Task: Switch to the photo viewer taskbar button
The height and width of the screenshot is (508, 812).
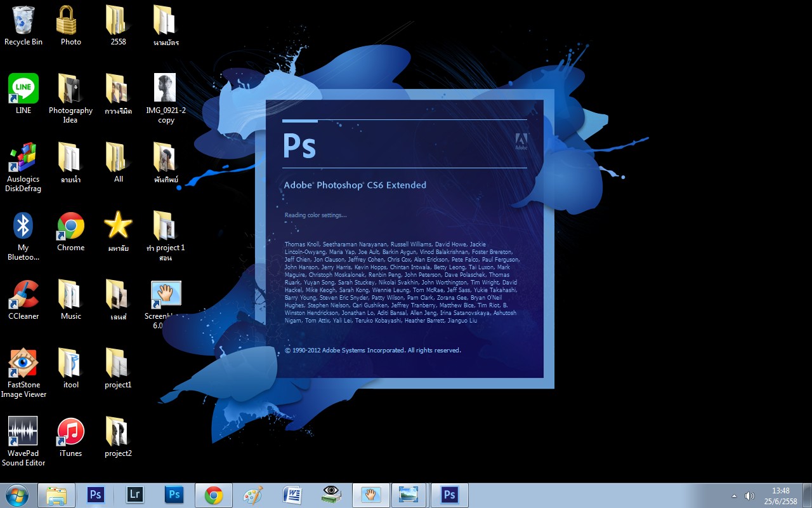Action: pyautogui.click(x=410, y=495)
